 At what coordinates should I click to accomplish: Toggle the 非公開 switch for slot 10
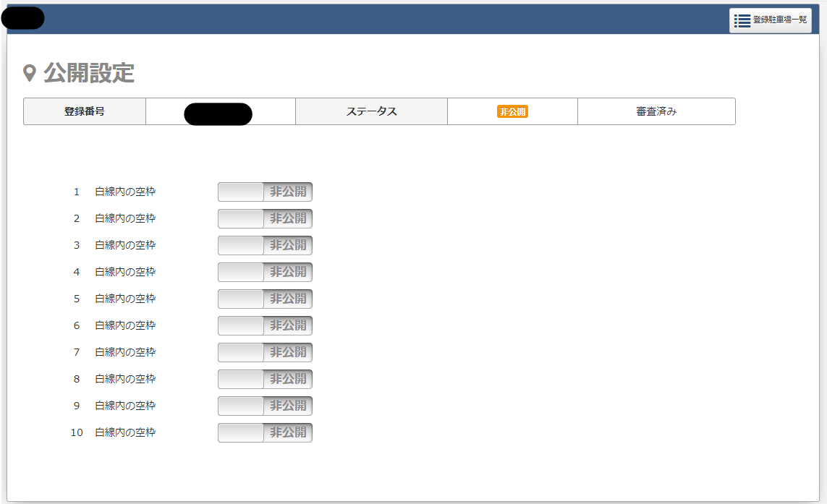point(265,433)
